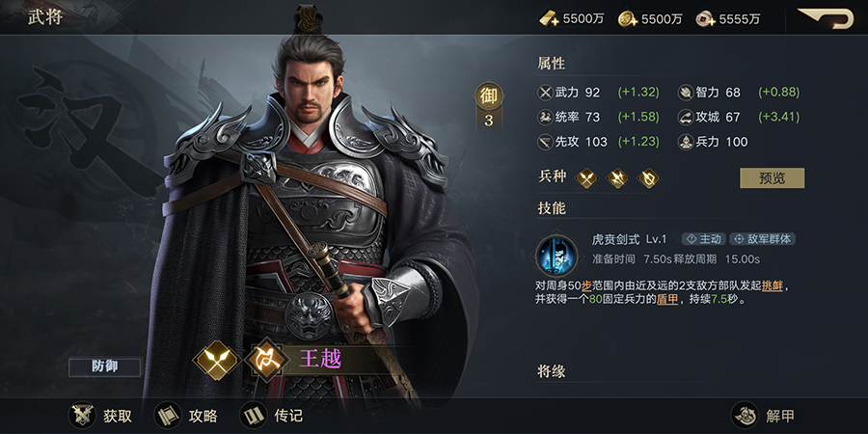
Task: Click the faction emblem next to 王越
Action: pyautogui.click(x=266, y=360)
